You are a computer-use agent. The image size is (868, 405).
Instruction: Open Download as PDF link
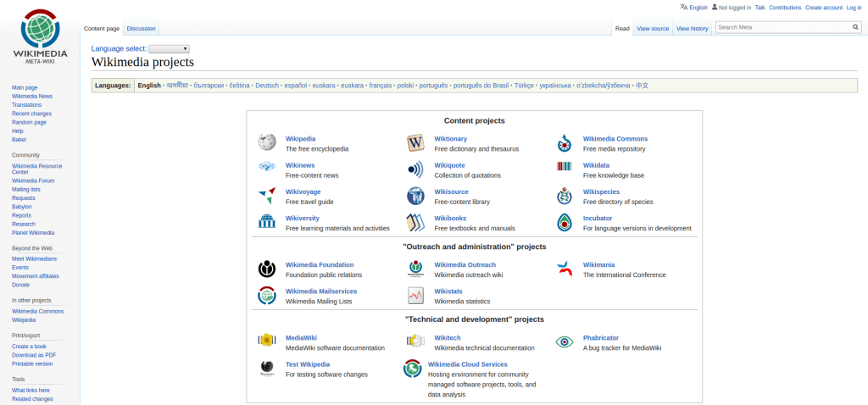[34, 355]
